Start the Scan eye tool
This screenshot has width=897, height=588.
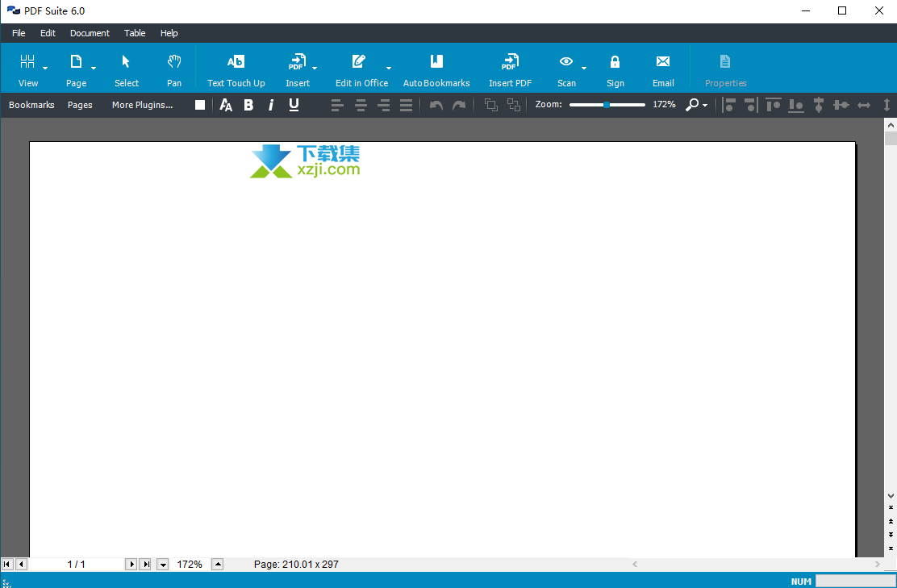click(x=566, y=70)
